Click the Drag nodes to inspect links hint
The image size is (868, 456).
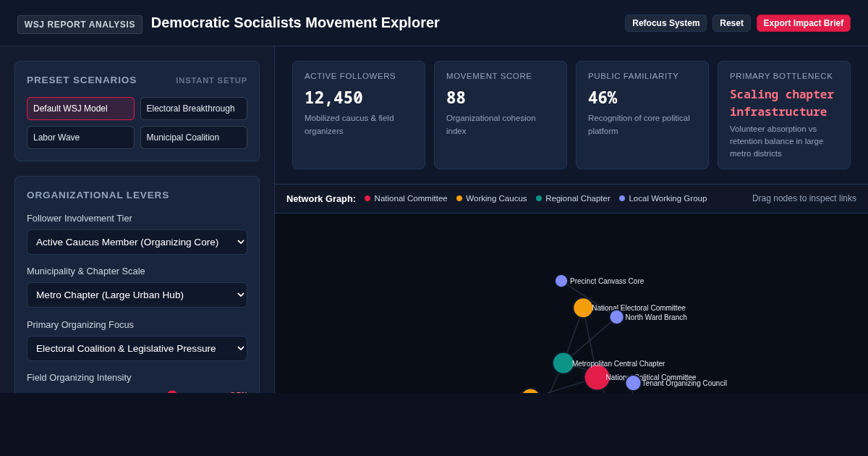point(804,198)
